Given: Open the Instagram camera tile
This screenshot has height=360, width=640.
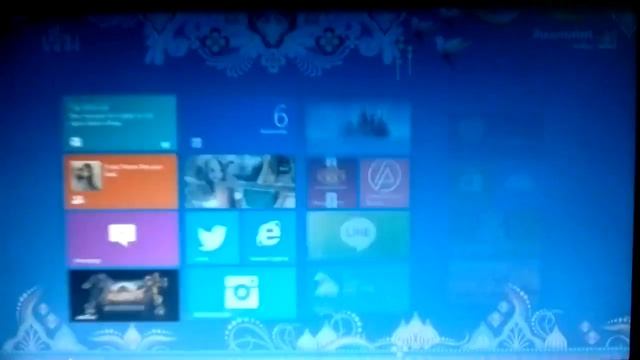Looking at the screenshot, I should point(241,293).
